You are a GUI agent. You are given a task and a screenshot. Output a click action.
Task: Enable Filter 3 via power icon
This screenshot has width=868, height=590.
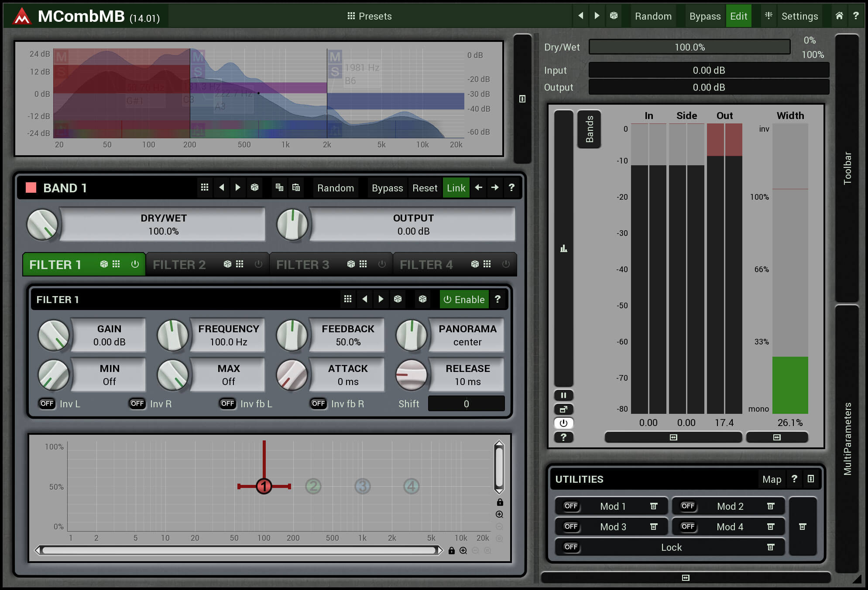[x=382, y=264]
